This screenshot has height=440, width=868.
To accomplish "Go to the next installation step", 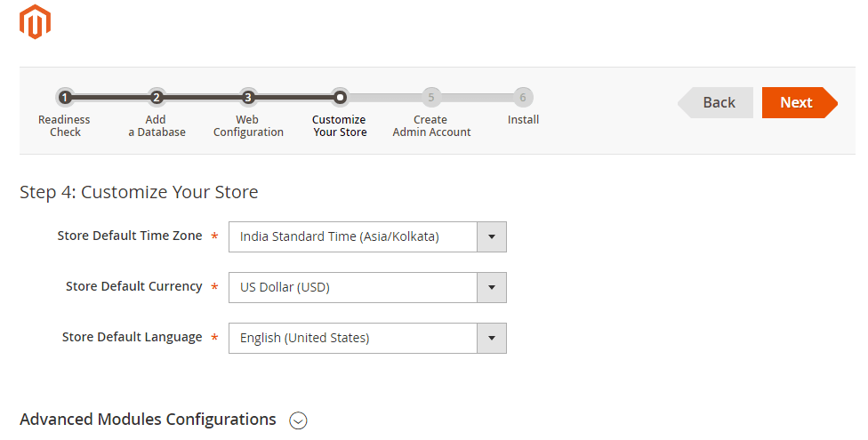I will 800,102.
